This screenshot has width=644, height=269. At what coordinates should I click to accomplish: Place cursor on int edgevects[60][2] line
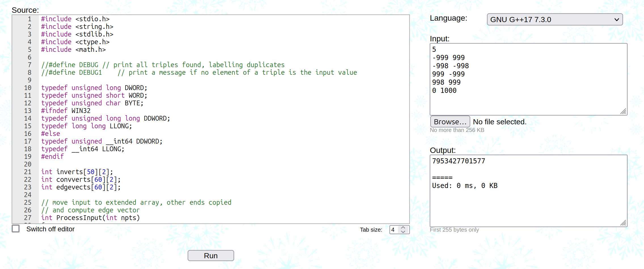(81, 187)
